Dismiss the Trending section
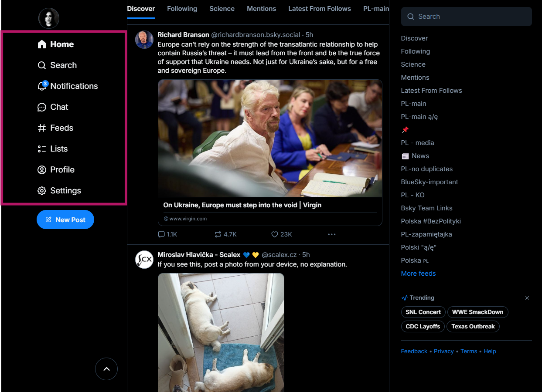Screen dimensions: 542x392 pyautogui.click(x=527, y=298)
